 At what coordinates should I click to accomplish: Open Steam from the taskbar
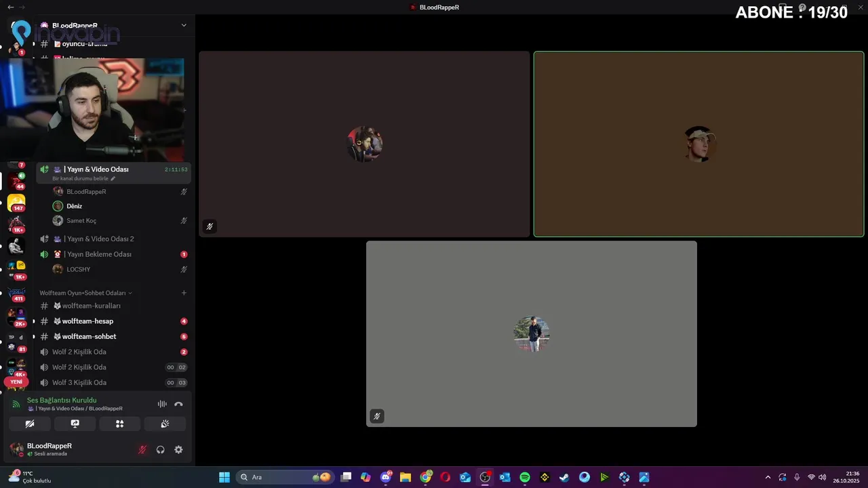pyautogui.click(x=564, y=477)
